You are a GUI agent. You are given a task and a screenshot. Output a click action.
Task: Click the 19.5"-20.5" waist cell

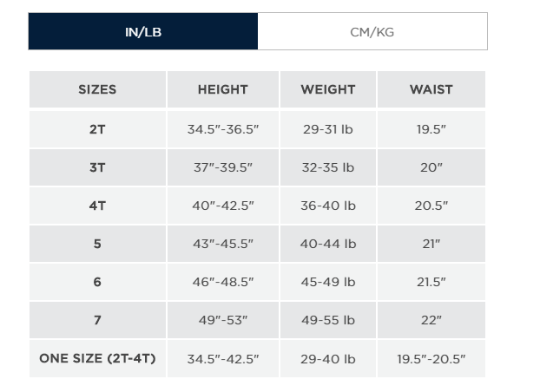(431, 358)
